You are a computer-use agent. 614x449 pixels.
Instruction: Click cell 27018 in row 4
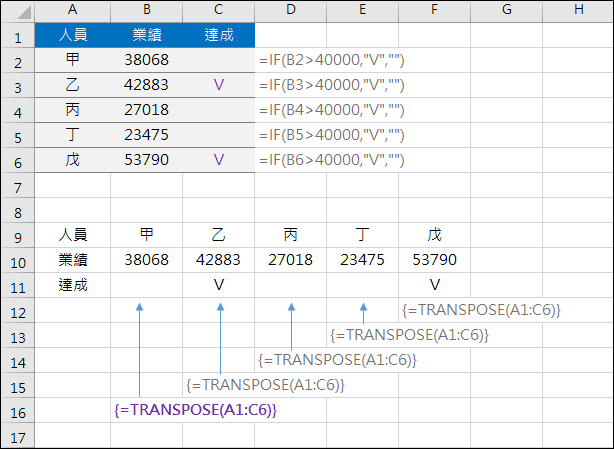(x=146, y=110)
